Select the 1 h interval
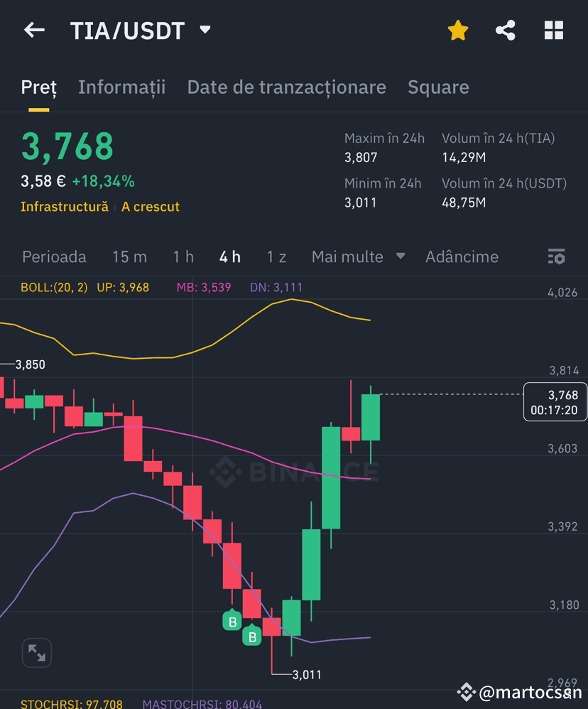The width and height of the screenshot is (588, 709). pyautogui.click(x=183, y=257)
